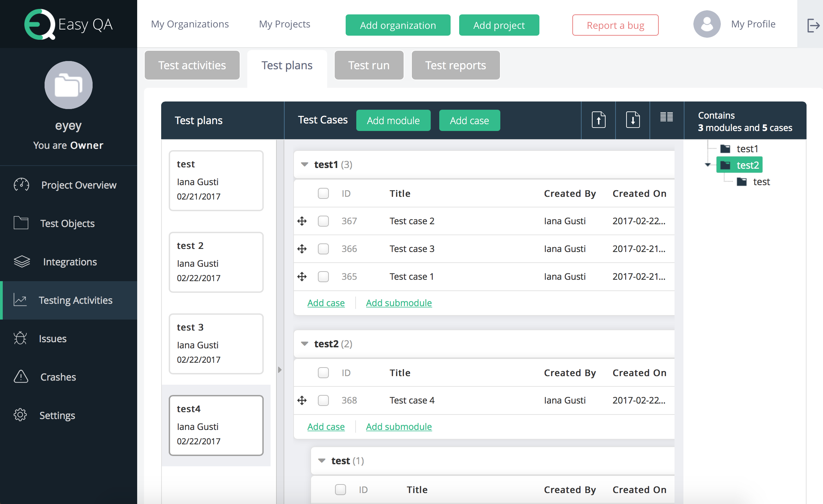
Task: Check the checkbox beside Test case 1
Action: (323, 276)
